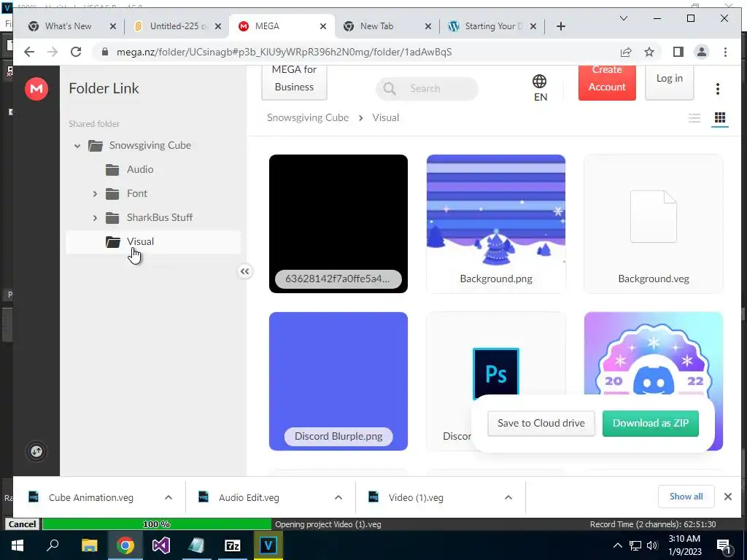Click the MEGA search field
The width and height of the screenshot is (747, 560).
click(x=427, y=88)
